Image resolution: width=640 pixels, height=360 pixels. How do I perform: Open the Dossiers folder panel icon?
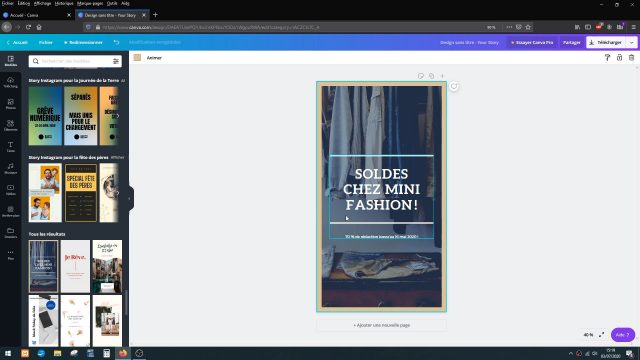(11, 233)
